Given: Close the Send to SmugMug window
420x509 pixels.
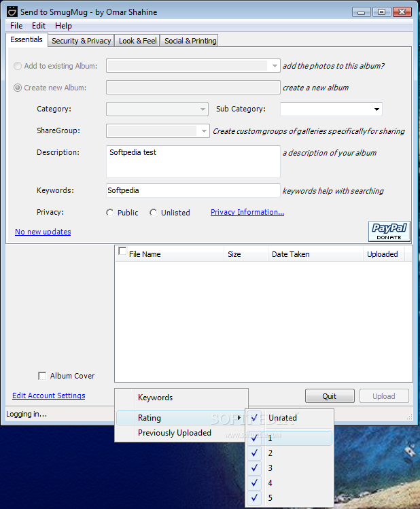Looking at the screenshot, I should (402, 12).
